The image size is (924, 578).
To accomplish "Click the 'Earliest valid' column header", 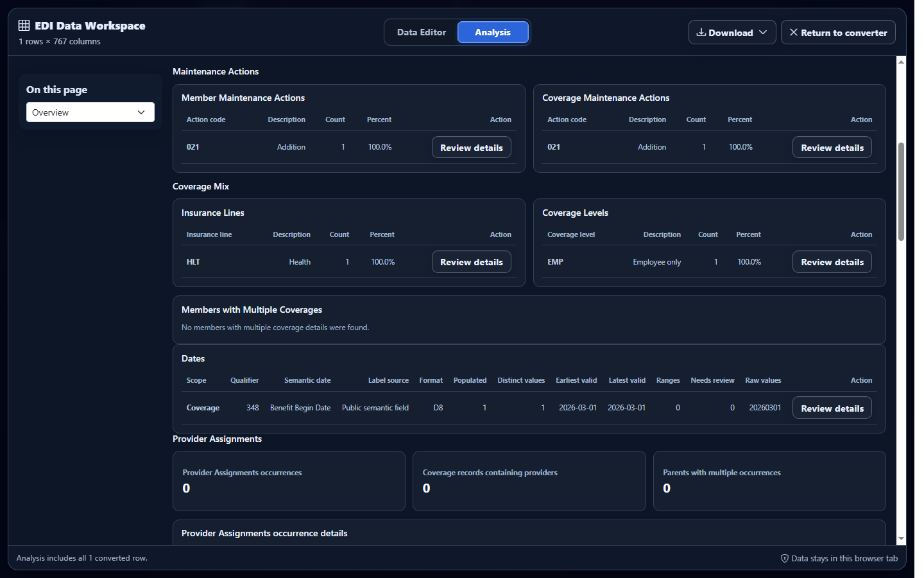I will pos(576,380).
